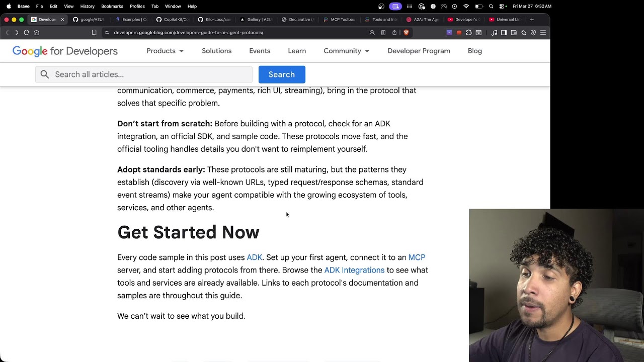This screenshot has width=644, height=362.
Task: Open the extensions puzzle piece menu
Action: coord(469,33)
